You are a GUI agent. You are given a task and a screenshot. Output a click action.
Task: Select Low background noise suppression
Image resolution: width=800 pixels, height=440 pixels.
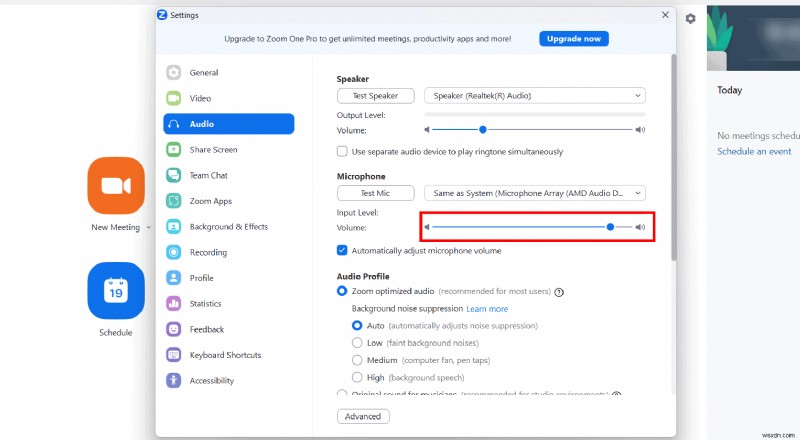pyautogui.click(x=357, y=343)
